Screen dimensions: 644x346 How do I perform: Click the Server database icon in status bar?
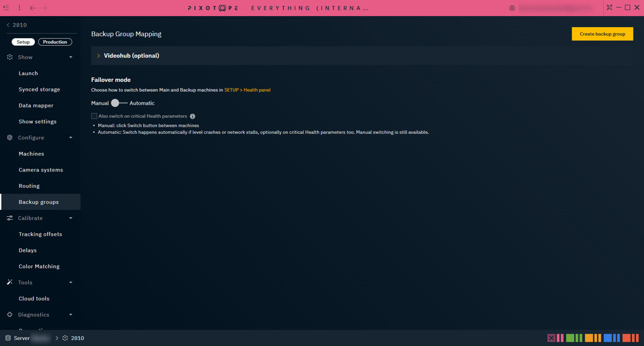click(8, 338)
